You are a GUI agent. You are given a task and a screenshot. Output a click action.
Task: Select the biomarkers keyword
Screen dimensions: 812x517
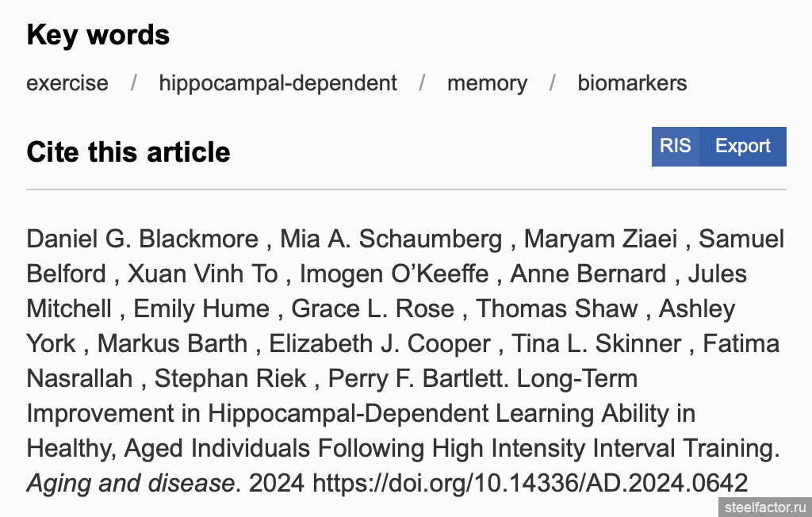coord(632,83)
